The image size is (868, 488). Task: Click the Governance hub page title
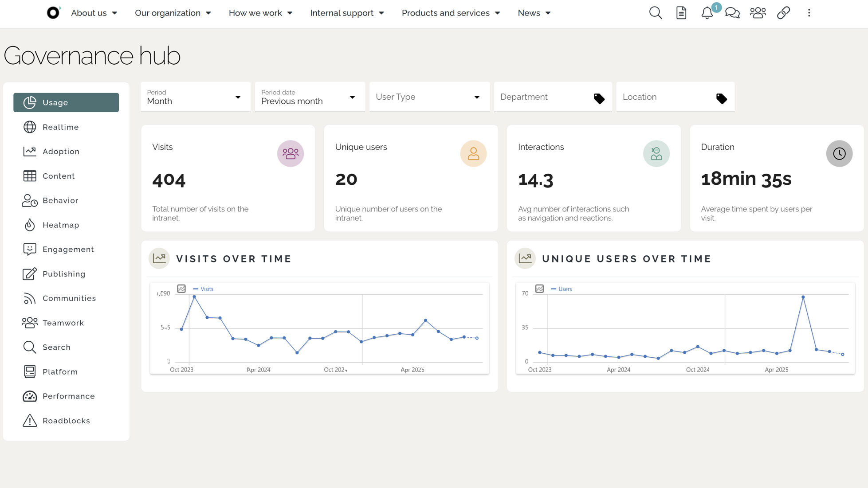click(92, 56)
